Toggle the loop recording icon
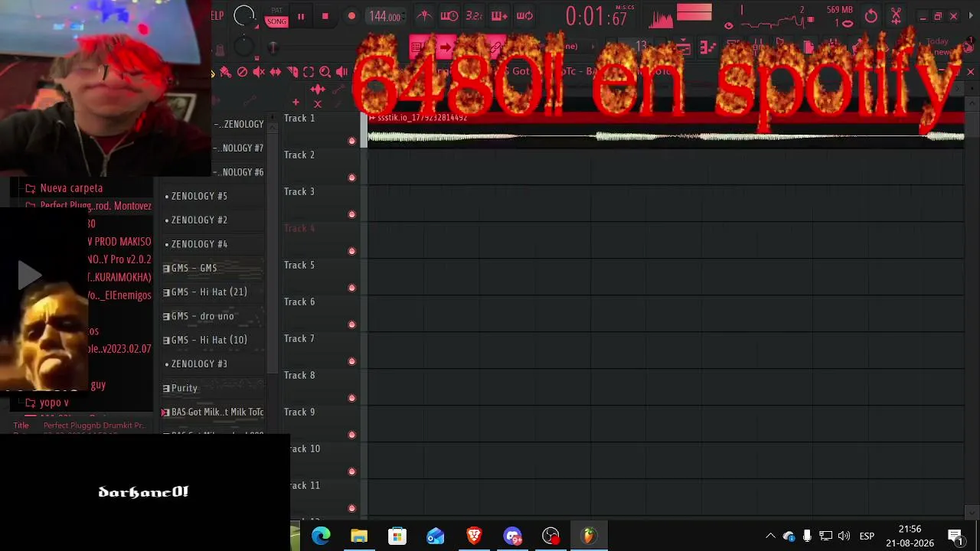Screen dimensions: 980x551 (x=524, y=16)
